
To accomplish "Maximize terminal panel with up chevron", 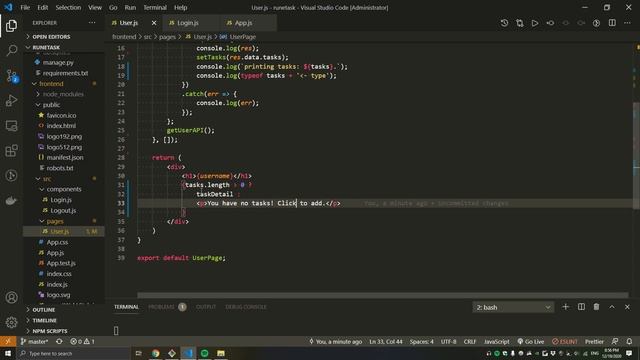I will coord(612,307).
